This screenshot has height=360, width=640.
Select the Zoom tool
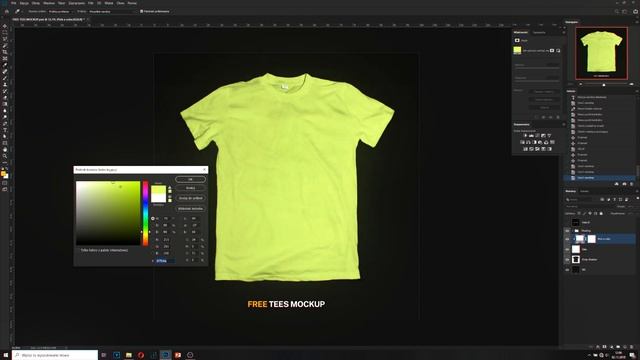click(x=5, y=156)
